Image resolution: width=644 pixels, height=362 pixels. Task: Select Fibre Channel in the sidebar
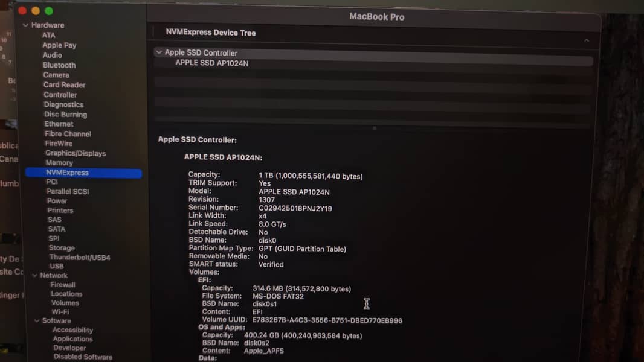(x=68, y=134)
